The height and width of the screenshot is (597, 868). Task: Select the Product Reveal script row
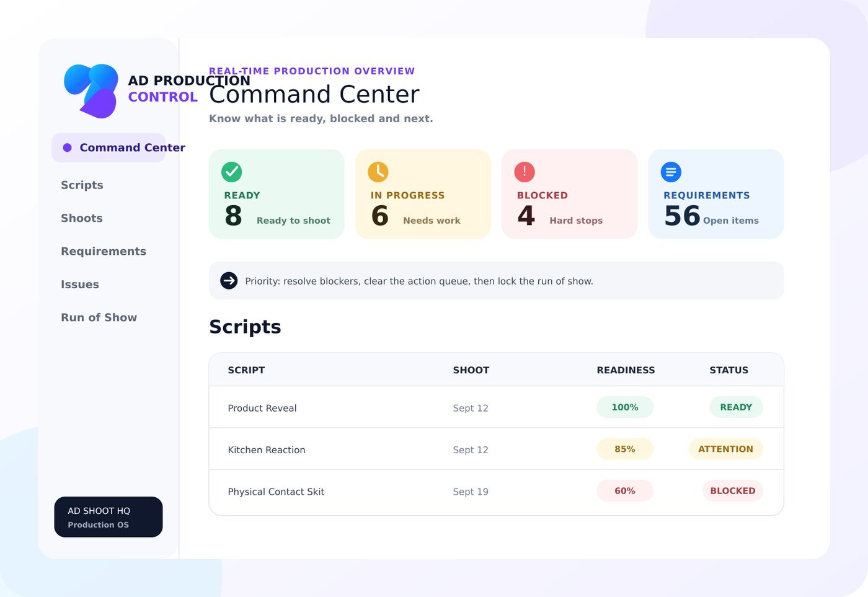[x=496, y=407]
